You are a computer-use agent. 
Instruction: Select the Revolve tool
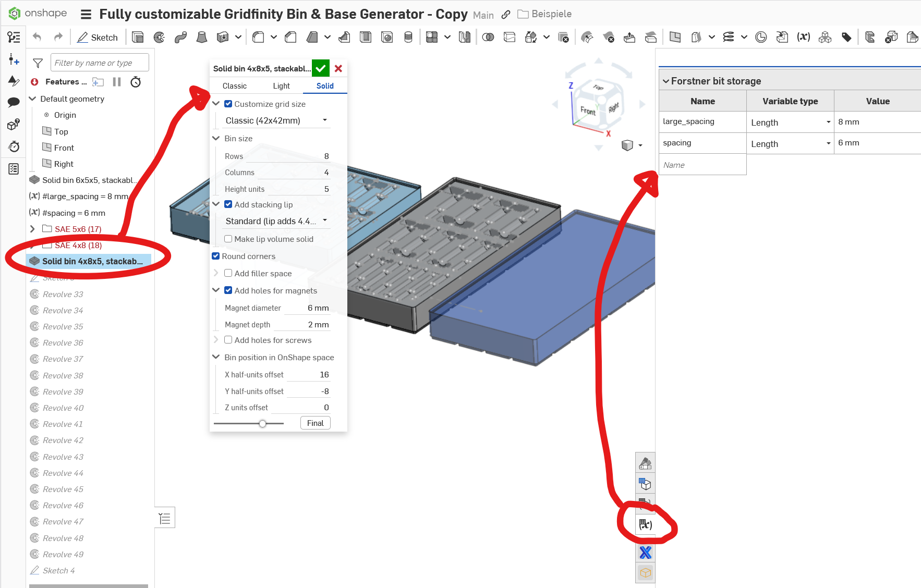[159, 37]
